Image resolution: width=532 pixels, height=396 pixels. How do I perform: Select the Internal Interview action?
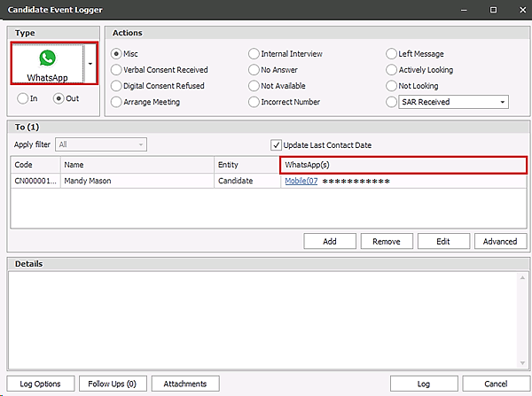(254, 54)
